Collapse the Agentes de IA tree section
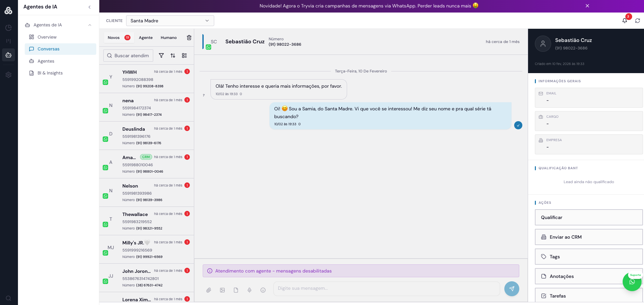The image size is (644, 305). [x=90, y=25]
